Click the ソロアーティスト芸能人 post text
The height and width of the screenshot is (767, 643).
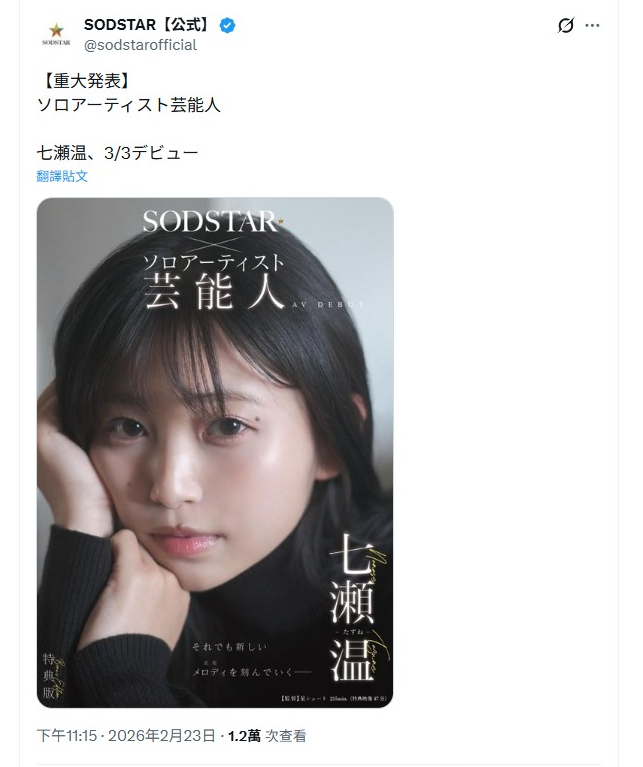coord(129,105)
